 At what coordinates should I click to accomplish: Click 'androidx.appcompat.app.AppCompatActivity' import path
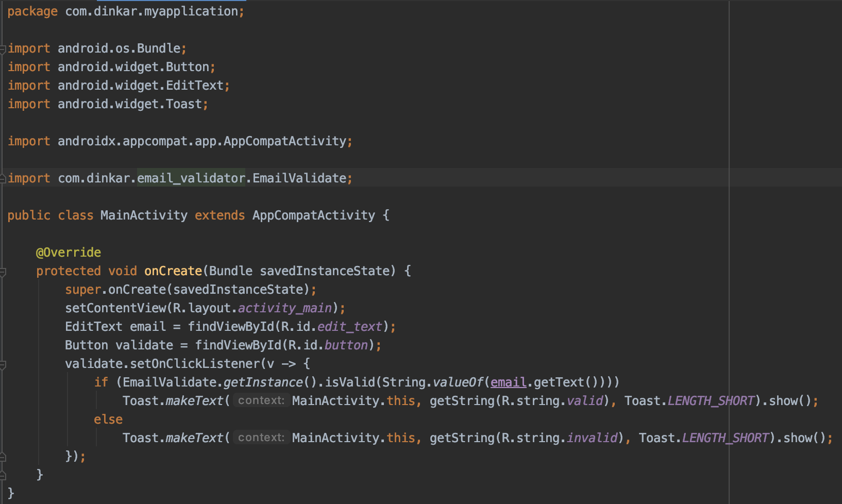pyautogui.click(x=202, y=141)
